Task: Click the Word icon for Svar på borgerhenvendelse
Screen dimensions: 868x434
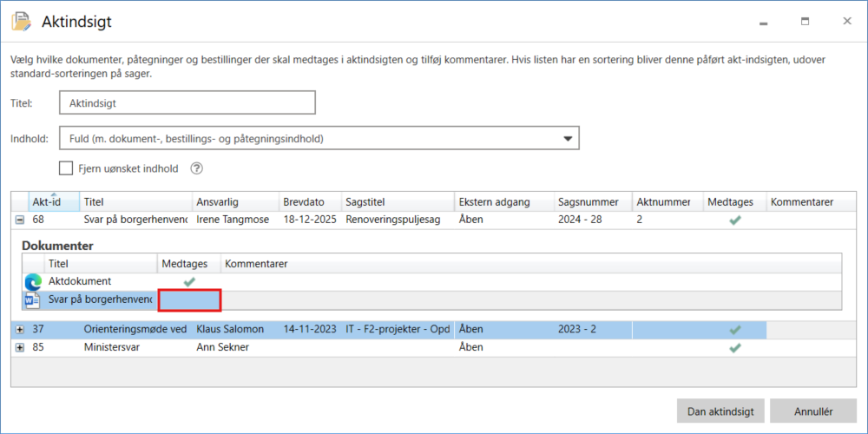Action: 33,300
